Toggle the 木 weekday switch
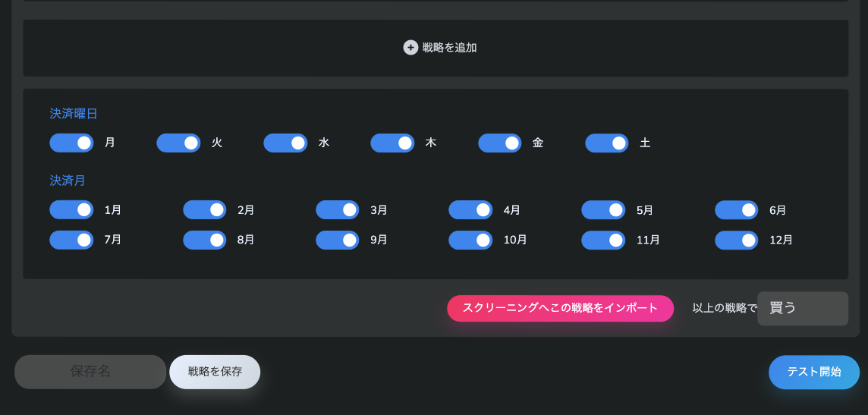This screenshot has width=868, height=415. pos(392,143)
